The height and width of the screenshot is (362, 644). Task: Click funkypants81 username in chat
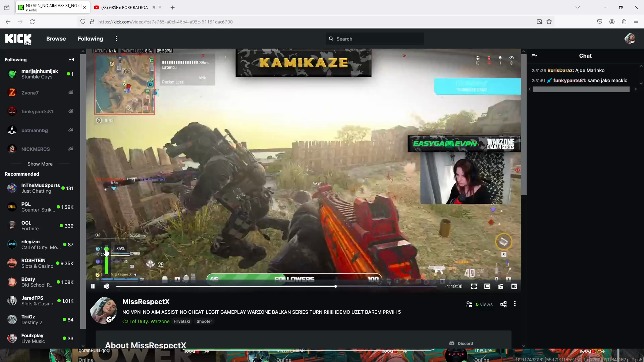coord(569,80)
